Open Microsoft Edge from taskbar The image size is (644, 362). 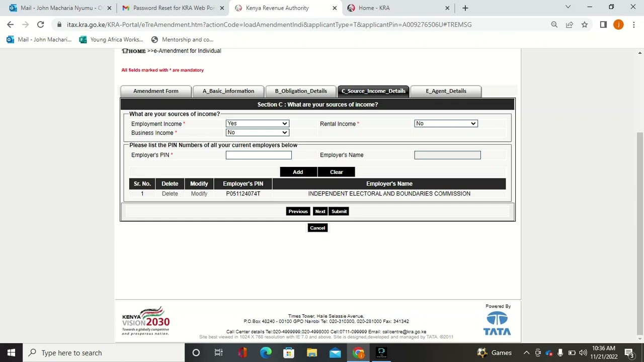pyautogui.click(x=265, y=352)
